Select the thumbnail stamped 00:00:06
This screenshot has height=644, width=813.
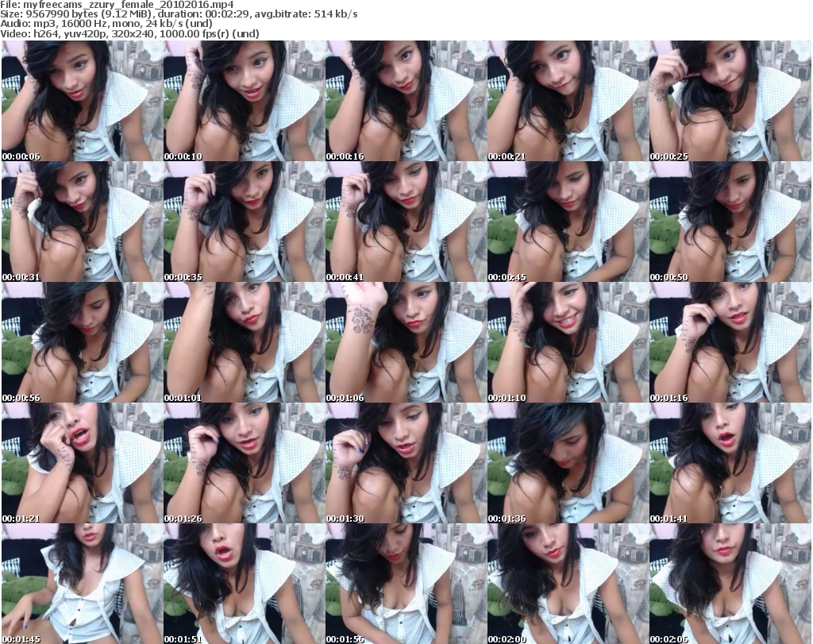click(82, 101)
